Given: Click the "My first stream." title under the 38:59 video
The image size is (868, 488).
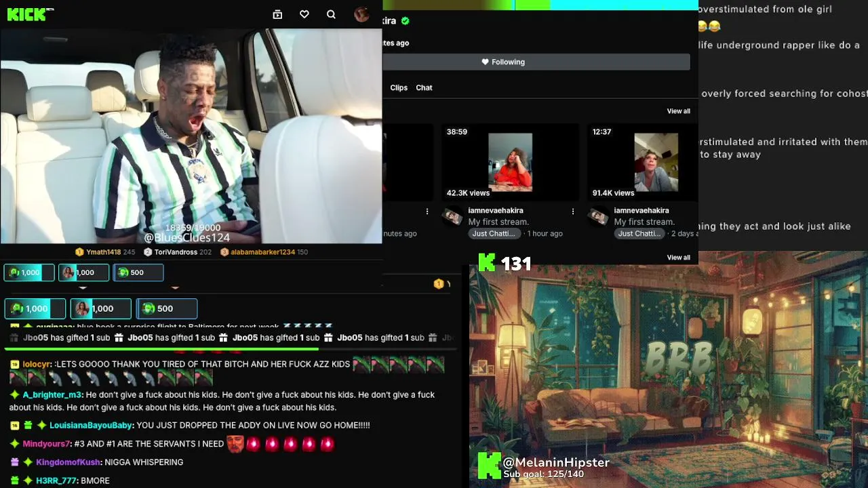Looking at the screenshot, I should click(x=498, y=222).
